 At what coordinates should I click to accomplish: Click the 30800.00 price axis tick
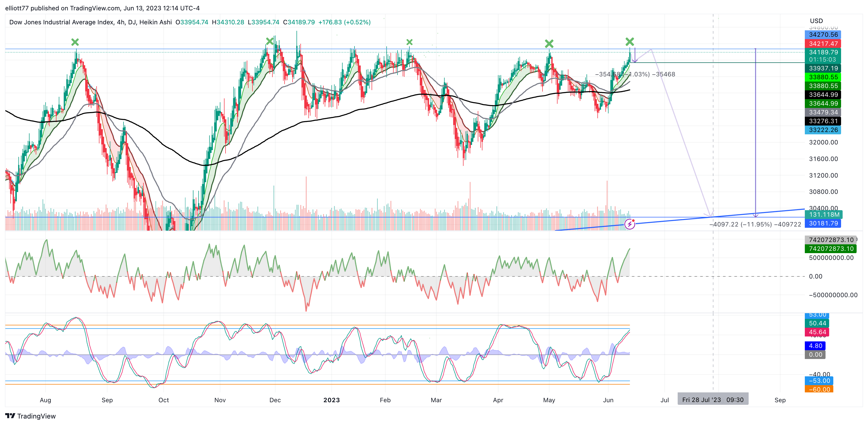[x=823, y=192]
